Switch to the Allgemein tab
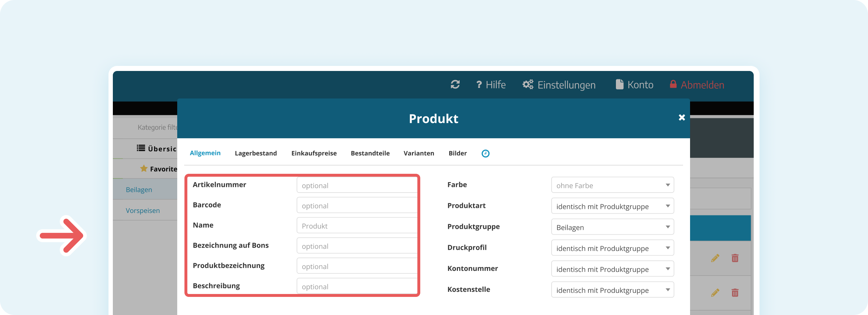868x315 pixels. [205, 153]
